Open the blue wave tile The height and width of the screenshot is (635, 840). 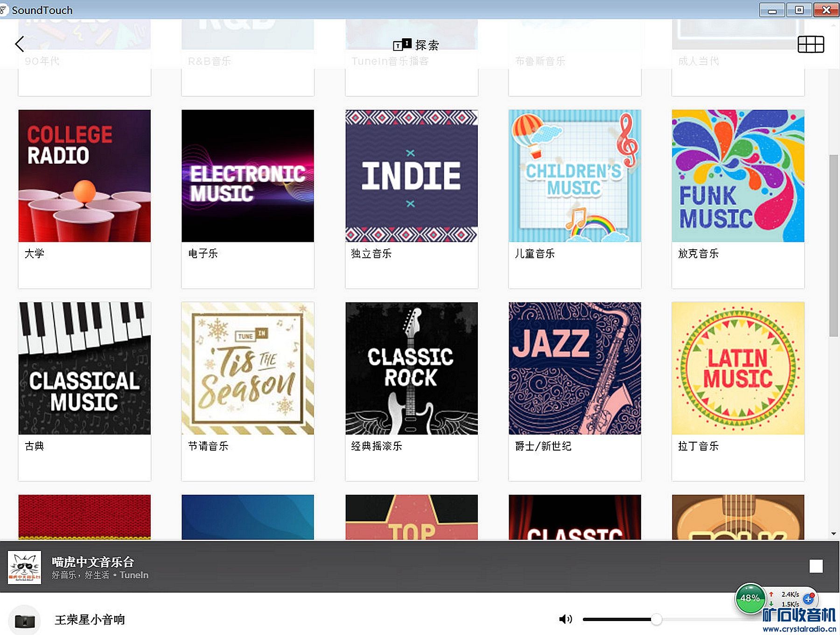tap(248, 517)
